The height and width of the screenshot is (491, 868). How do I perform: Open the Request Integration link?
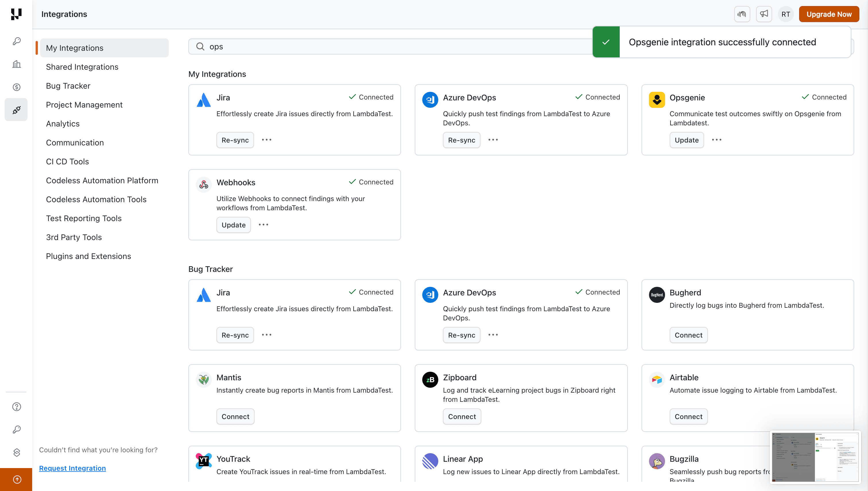72,468
